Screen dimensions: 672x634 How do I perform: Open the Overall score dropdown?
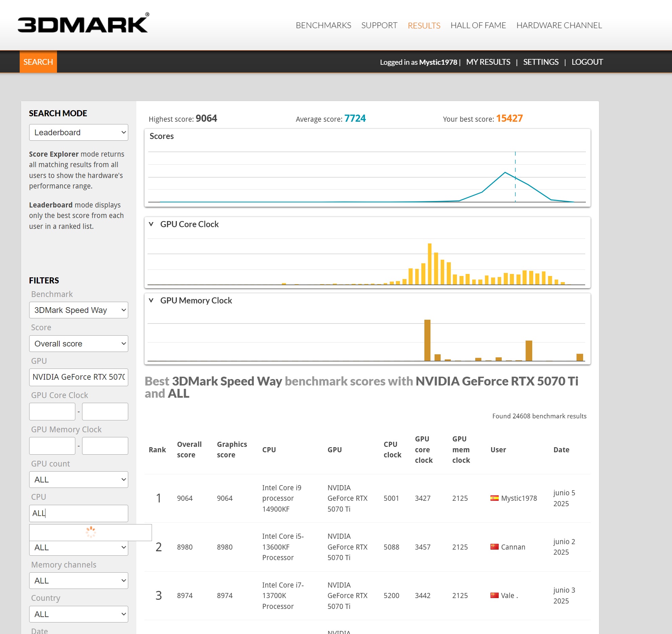[79, 343]
